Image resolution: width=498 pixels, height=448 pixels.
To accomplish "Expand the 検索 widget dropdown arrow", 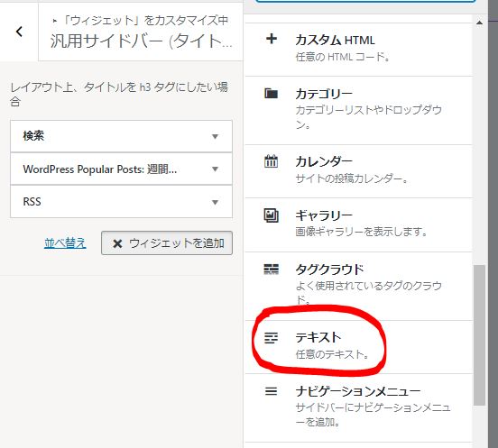I will 215,136.
